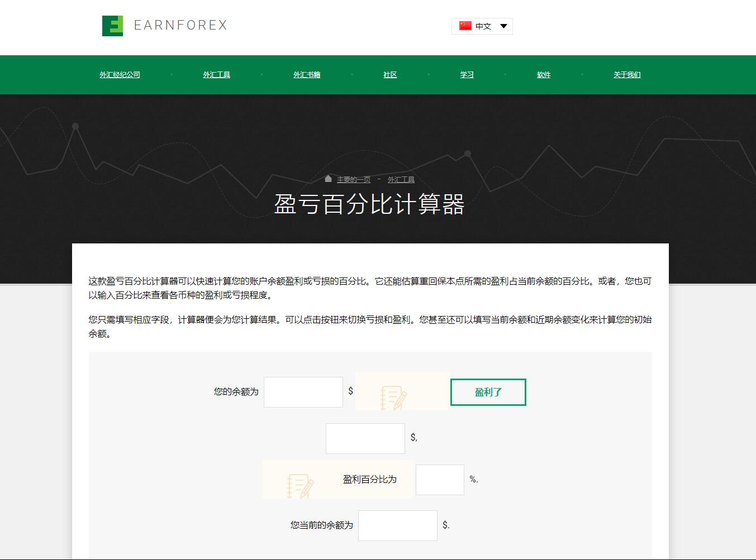Click the amount input field before "$,"
Viewport: 756px width, 560px height.
tap(365, 438)
